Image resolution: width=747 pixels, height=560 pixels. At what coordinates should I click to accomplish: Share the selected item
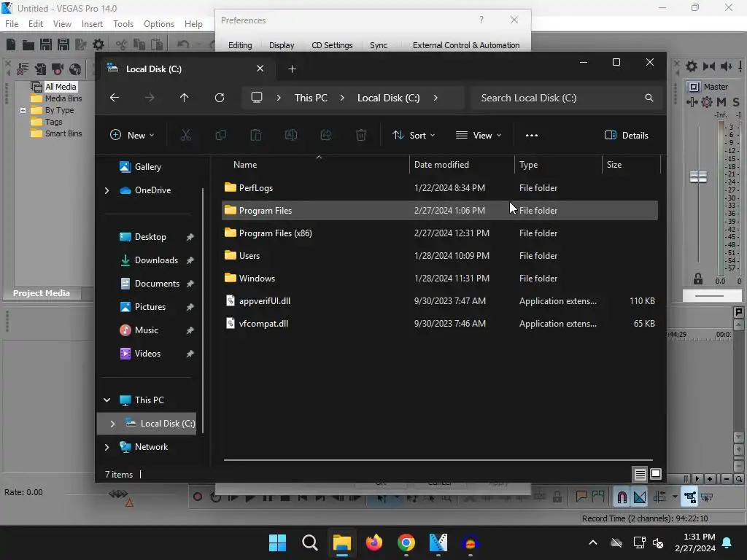[x=326, y=135]
